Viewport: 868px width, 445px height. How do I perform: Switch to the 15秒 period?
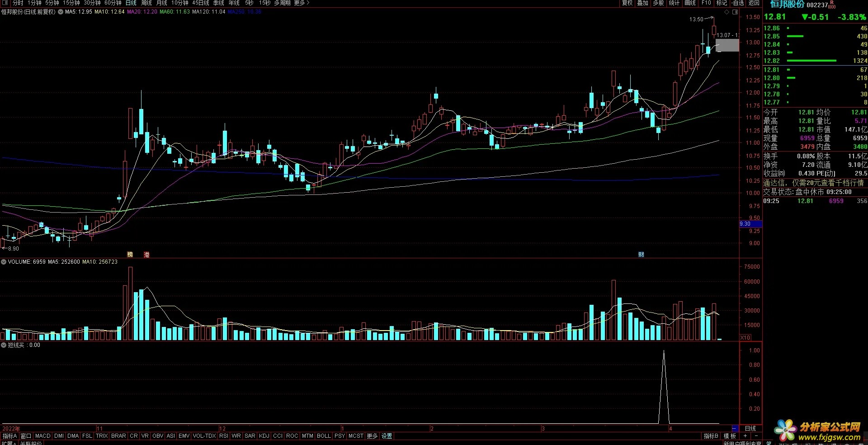point(264,3)
